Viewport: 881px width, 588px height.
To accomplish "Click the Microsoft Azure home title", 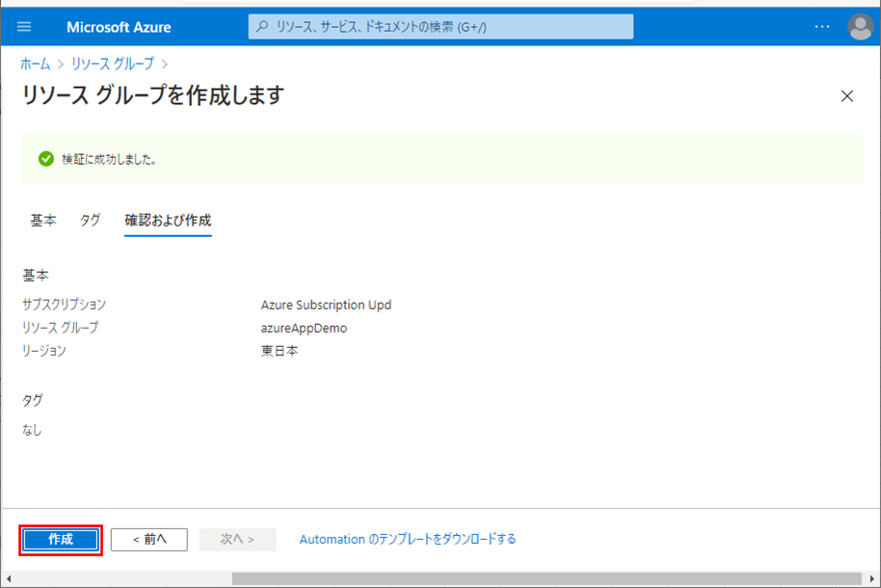I will [119, 27].
